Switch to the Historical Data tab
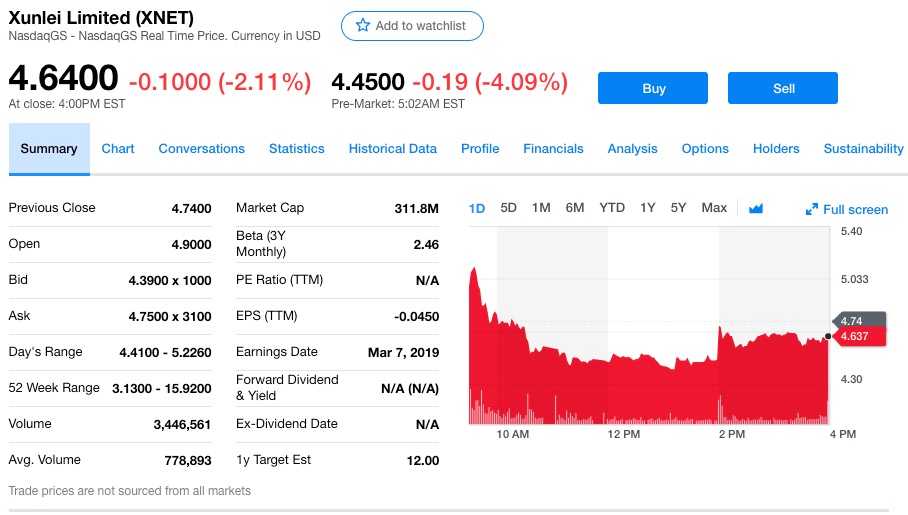The width and height of the screenshot is (908, 515). [392, 148]
